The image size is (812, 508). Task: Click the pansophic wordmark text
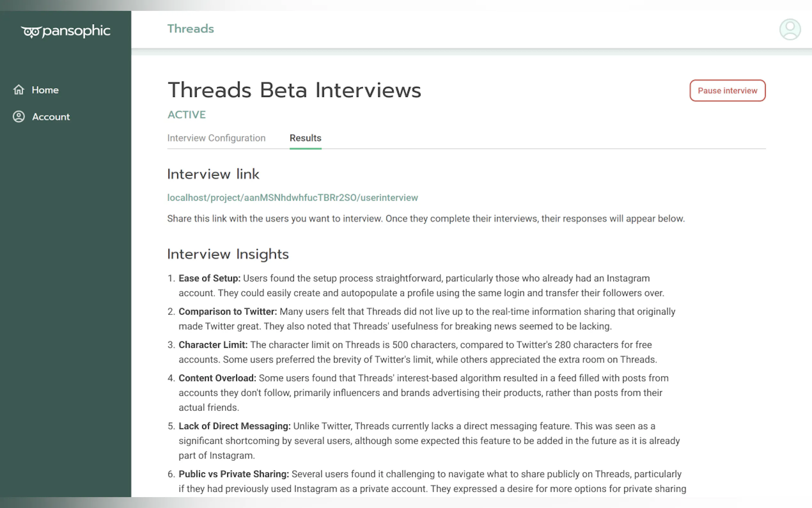click(76, 31)
